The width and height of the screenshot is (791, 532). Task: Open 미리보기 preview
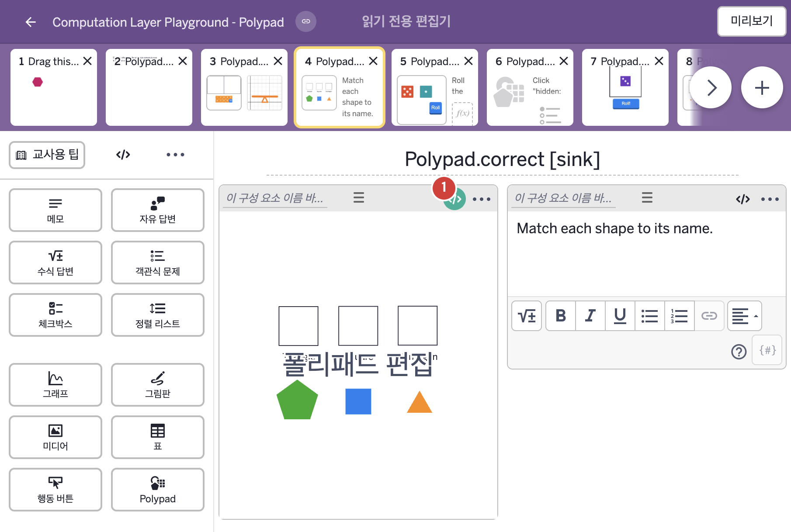point(752,21)
